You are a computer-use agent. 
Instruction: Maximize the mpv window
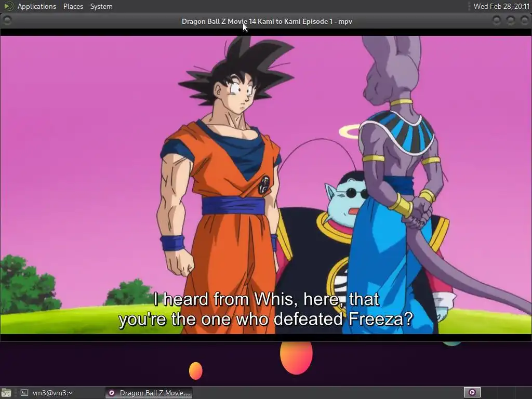click(x=510, y=21)
